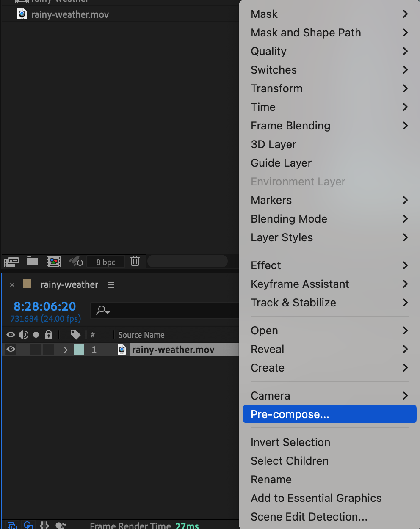Viewport: 420px width, 529px height.
Task: Toggle solo switch for rainy-weather.mov layer
Action: pyautogui.click(x=36, y=350)
